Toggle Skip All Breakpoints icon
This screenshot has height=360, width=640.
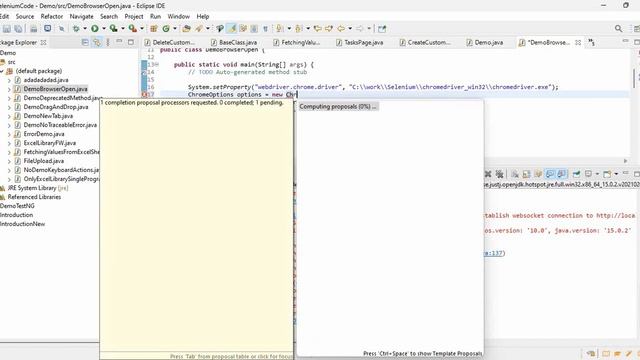click(x=62, y=29)
